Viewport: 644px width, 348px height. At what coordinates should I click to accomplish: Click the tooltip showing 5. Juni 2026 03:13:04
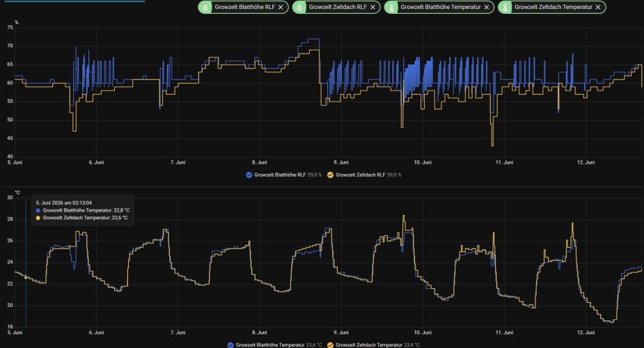click(83, 210)
